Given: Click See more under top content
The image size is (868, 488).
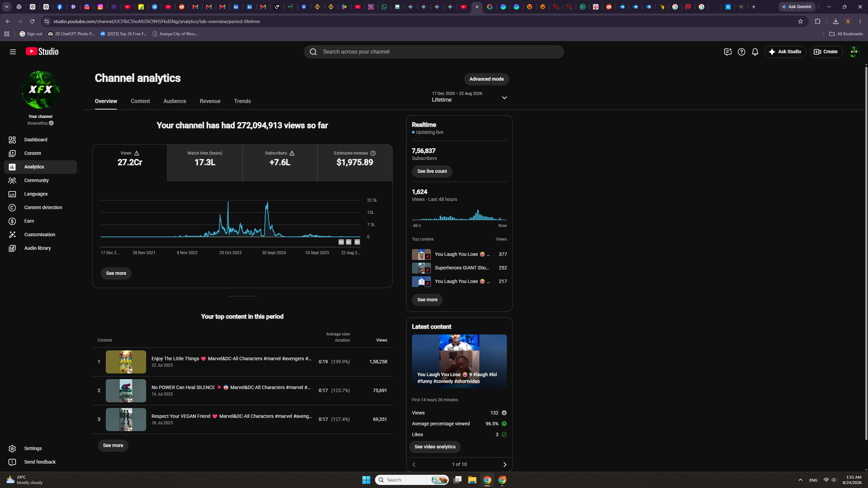Looking at the screenshot, I should coord(113,446).
